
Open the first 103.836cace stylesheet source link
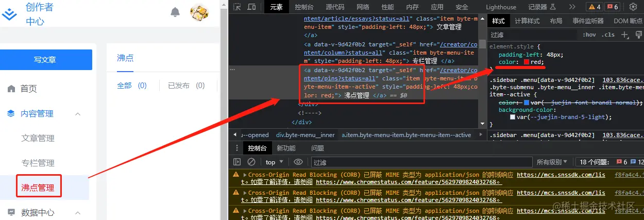coord(622,80)
